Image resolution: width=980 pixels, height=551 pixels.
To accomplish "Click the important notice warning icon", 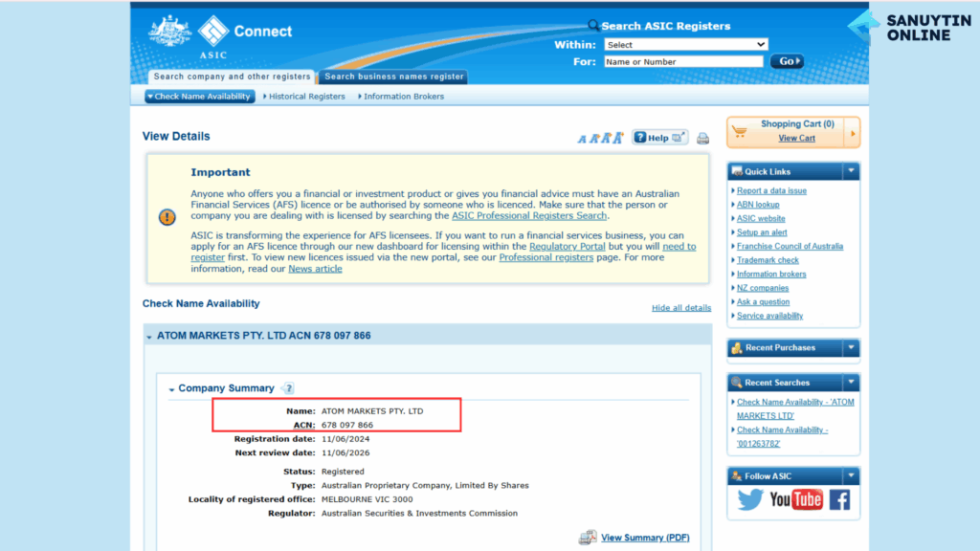I will click(x=167, y=217).
